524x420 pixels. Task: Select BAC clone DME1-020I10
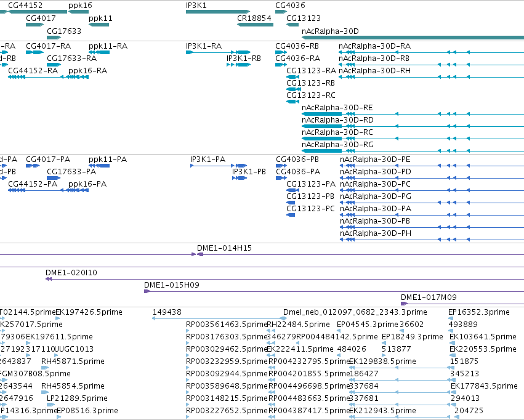click(71, 273)
